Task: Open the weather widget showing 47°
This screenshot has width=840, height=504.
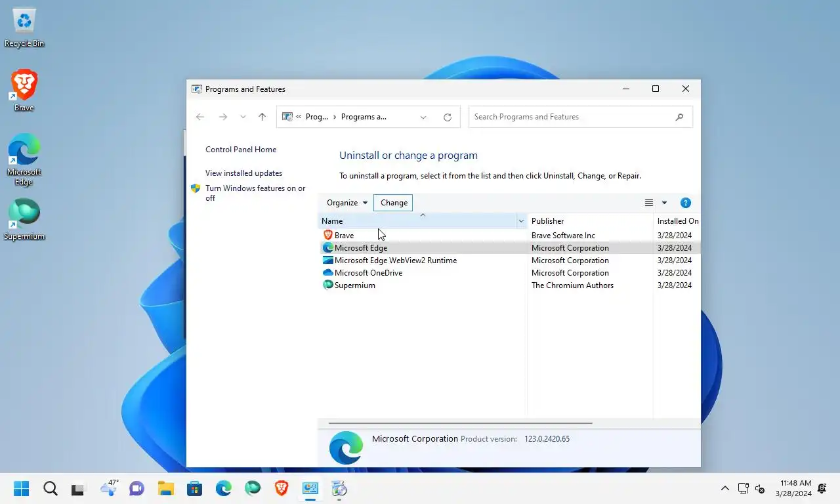Action: [108, 488]
